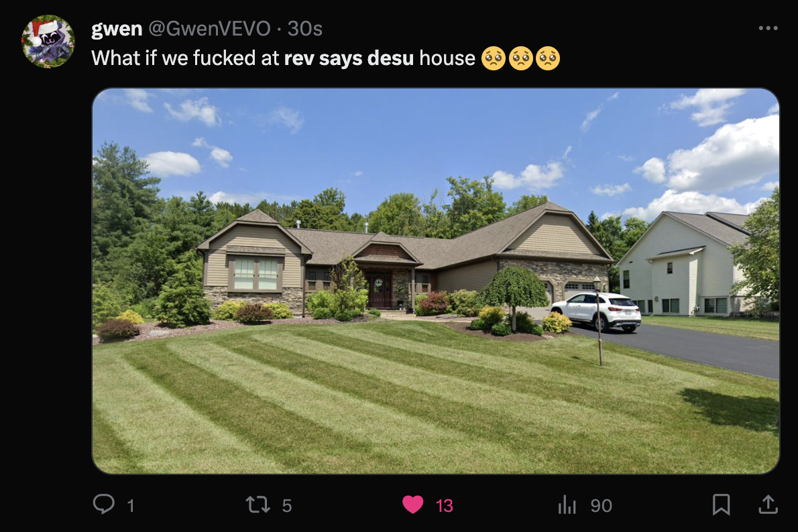
Task: Unlike the post via pink heart
Action: pos(412,505)
